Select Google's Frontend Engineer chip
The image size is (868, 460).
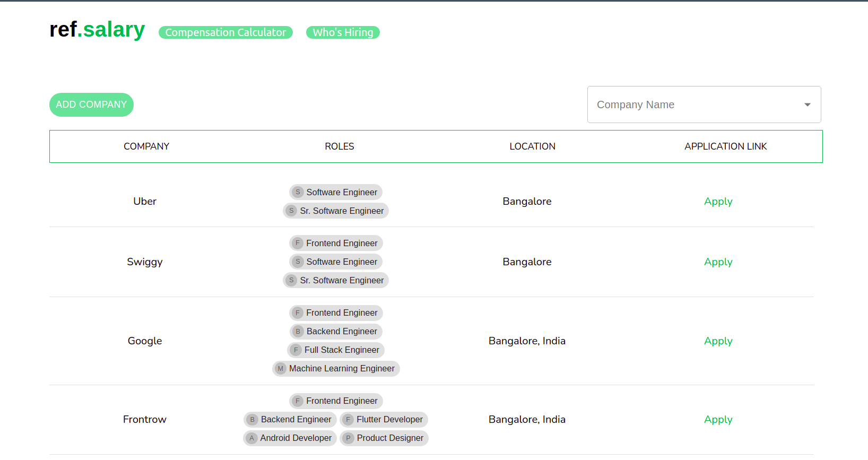point(336,313)
